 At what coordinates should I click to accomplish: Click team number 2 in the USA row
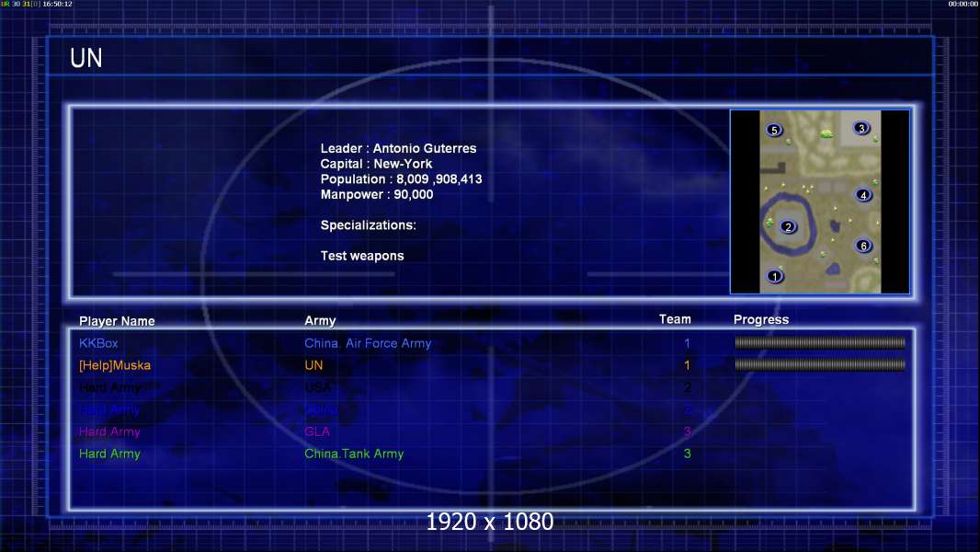687,387
